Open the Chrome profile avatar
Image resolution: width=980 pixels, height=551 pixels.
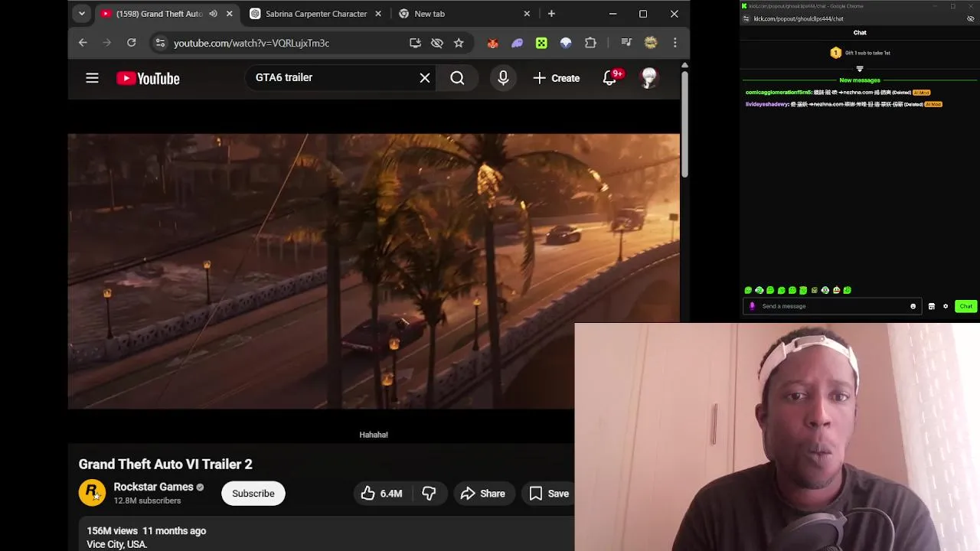tap(651, 43)
